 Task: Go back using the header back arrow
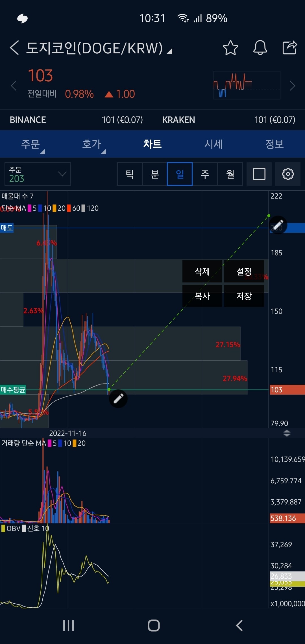14,47
